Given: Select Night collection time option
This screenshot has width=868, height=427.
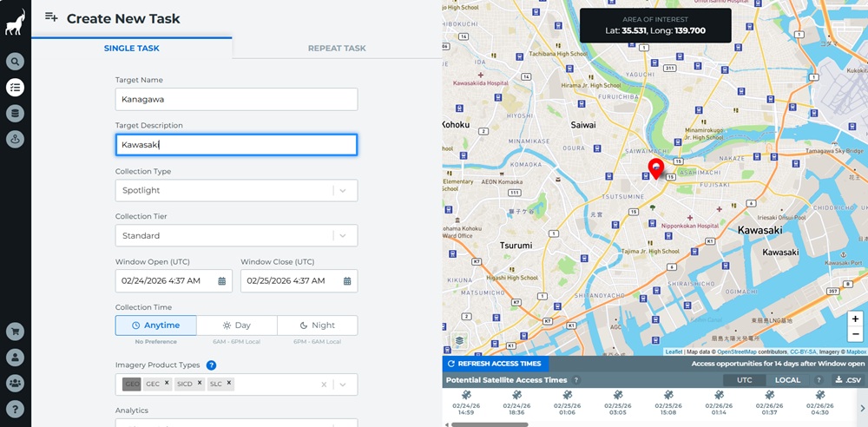Looking at the screenshot, I should tap(317, 325).
